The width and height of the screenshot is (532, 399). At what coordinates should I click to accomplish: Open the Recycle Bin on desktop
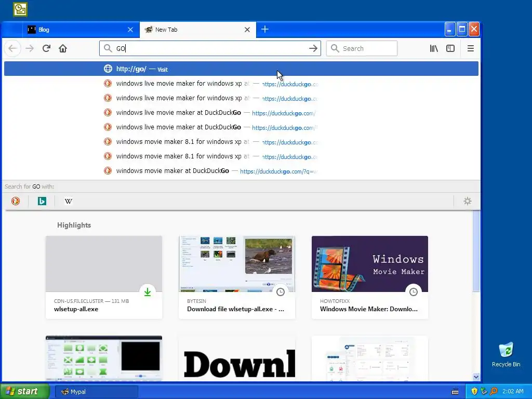point(506,354)
